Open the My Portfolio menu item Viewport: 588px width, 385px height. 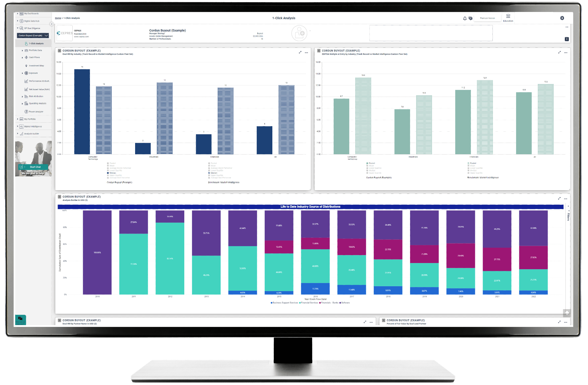tap(28, 119)
